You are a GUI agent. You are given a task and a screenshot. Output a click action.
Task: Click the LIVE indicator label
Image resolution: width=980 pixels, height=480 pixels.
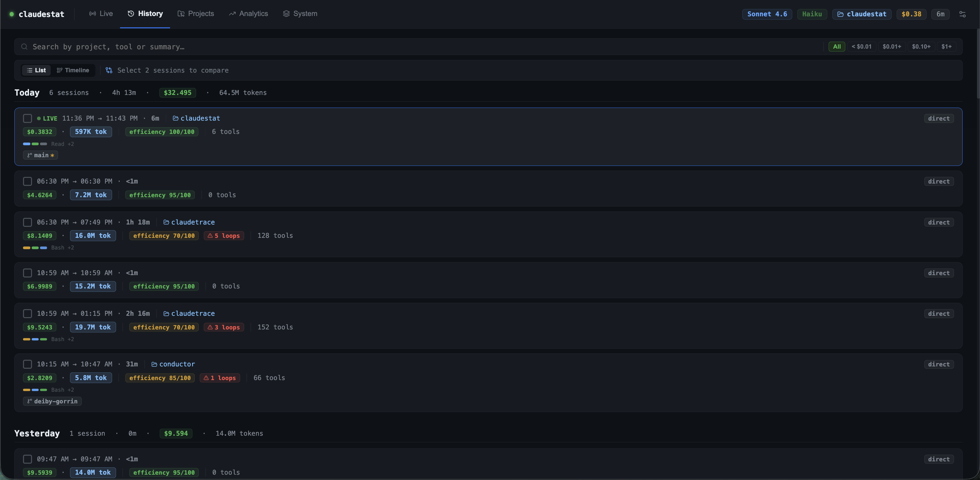point(47,119)
